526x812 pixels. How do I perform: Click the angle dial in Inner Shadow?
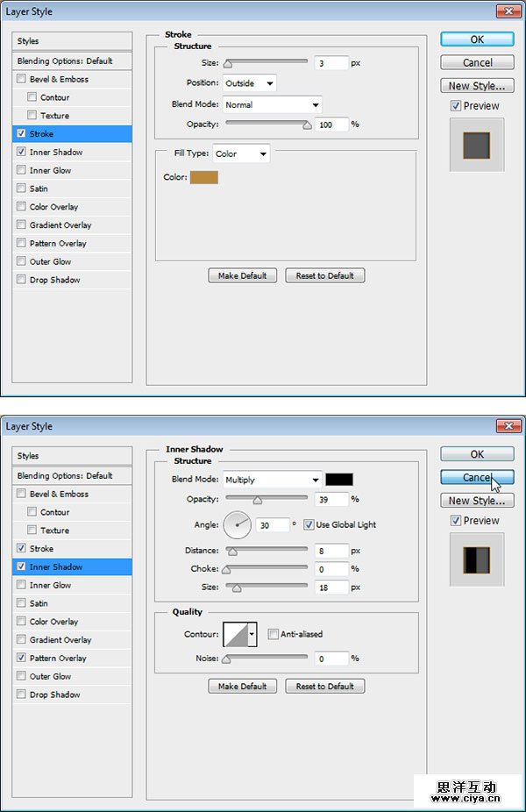[x=237, y=525]
